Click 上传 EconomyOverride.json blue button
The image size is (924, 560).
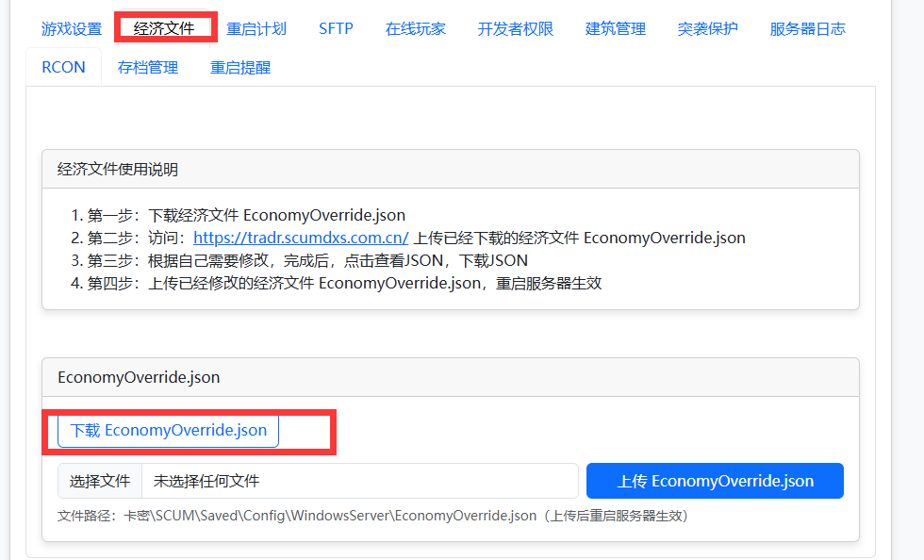(715, 481)
